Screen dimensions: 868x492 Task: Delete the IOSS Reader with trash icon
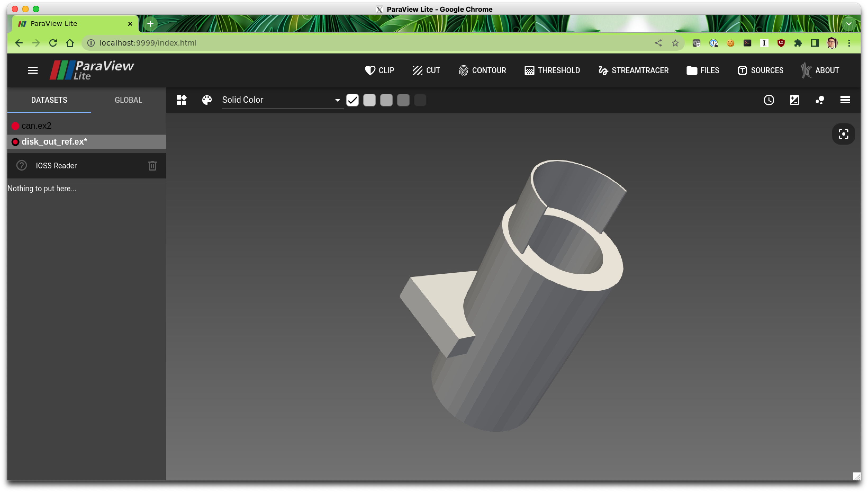[152, 166]
